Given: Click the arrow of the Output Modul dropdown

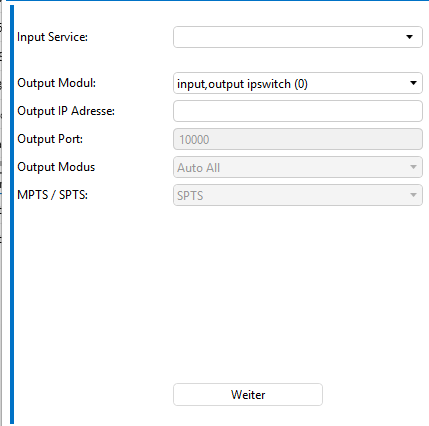Looking at the screenshot, I should point(413,83).
